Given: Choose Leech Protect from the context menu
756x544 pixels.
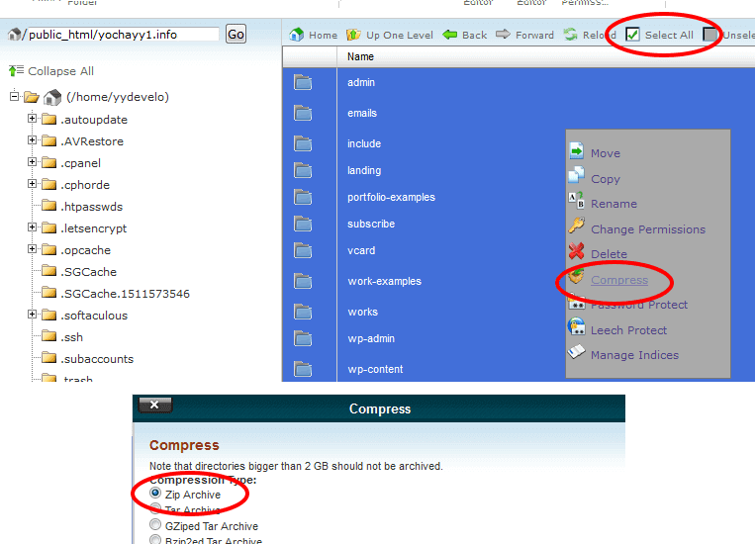Looking at the screenshot, I should click(628, 330).
